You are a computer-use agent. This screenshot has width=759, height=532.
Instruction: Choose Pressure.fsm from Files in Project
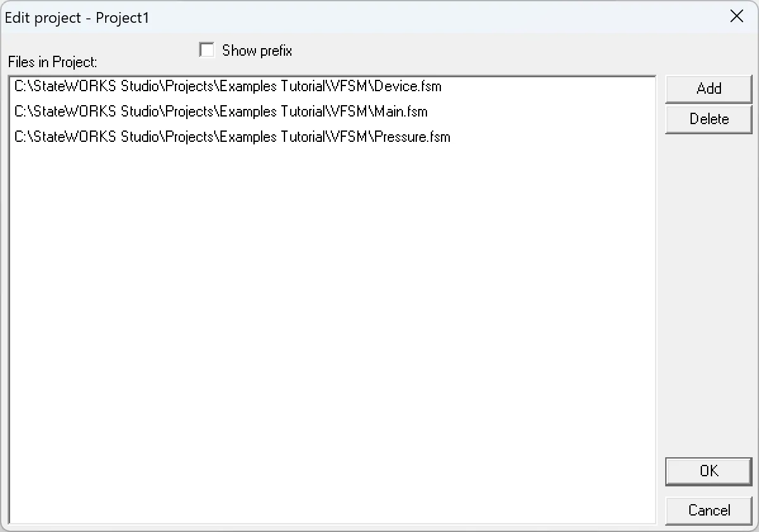[x=231, y=137]
